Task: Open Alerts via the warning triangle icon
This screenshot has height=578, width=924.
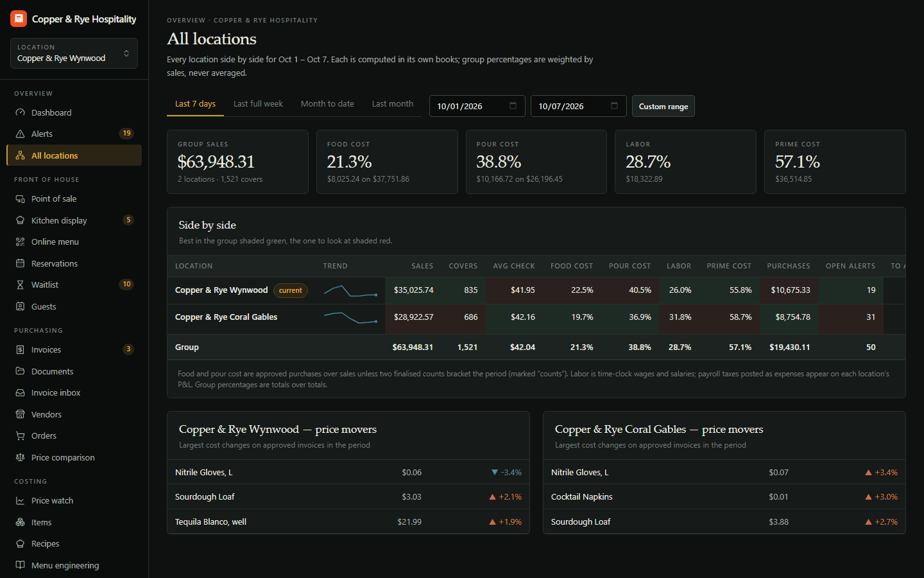Action: [x=20, y=134]
